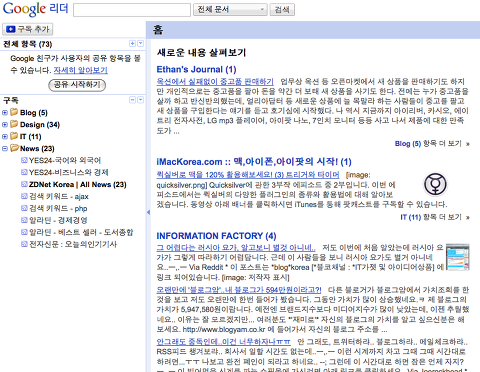The width and height of the screenshot is (480, 372).
Task: Click feed icon for YES24-비즈니스와 경제
Action: (x=24, y=172)
